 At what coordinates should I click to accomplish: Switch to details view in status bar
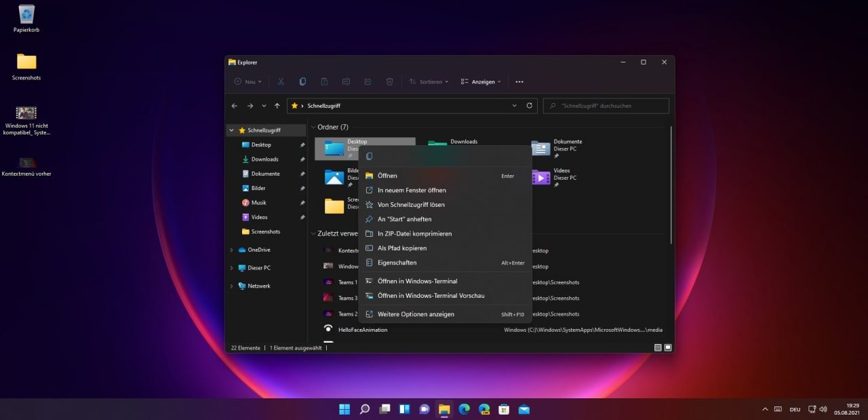pyautogui.click(x=658, y=347)
